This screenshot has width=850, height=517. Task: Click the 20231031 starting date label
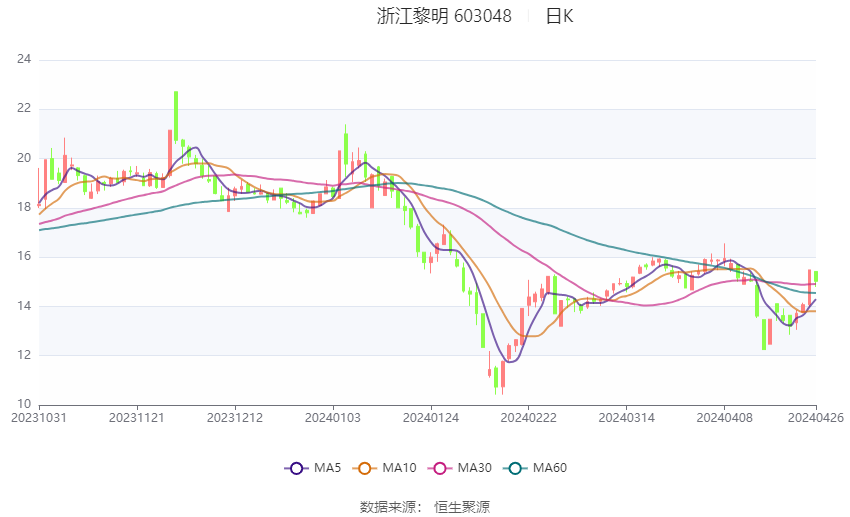[x=39, y=418]
